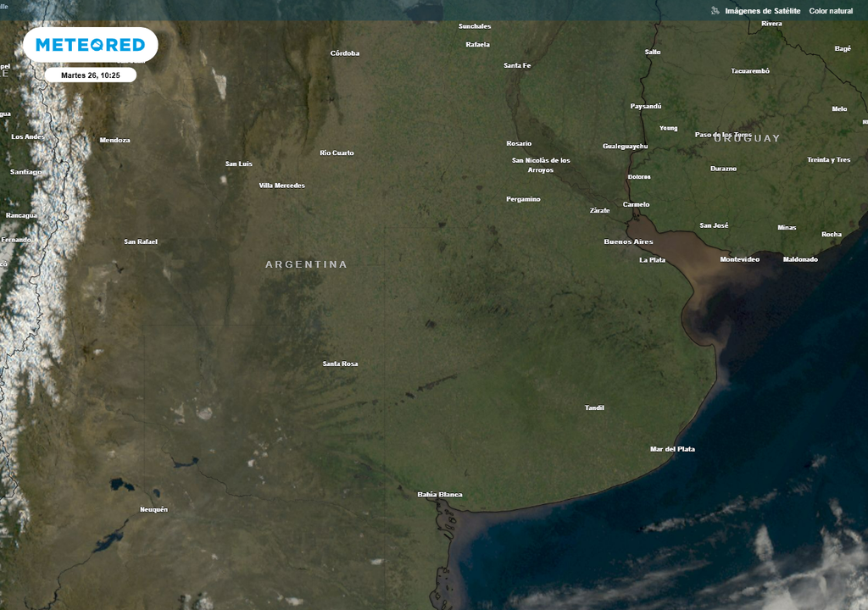
Task: Click the Meteored logo
Action: click(x=88, y=44)
